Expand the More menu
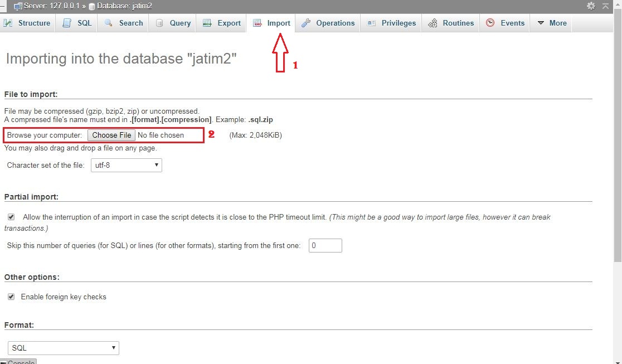The height and width of the screenshot is (364, 622). [551, 23]
